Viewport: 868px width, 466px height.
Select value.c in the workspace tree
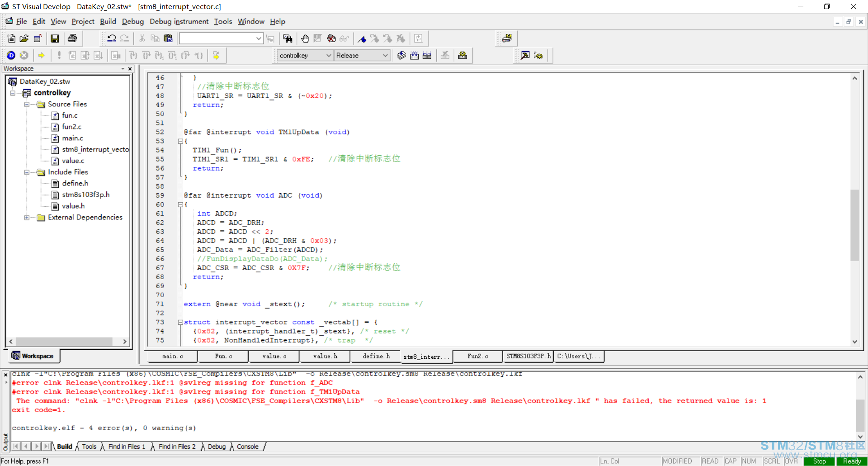(x=73, y=161)
